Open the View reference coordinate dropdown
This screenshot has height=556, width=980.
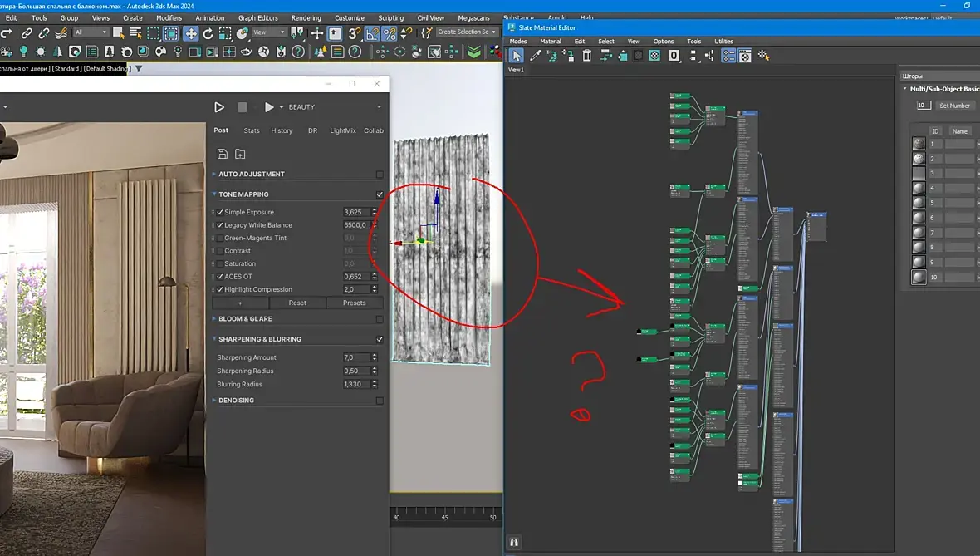point(269,32)
